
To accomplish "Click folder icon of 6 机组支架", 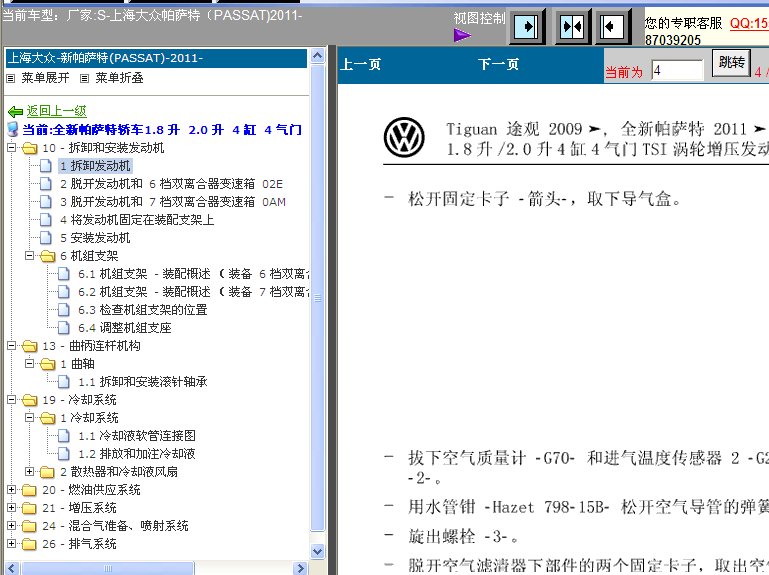I will (48, 256).
